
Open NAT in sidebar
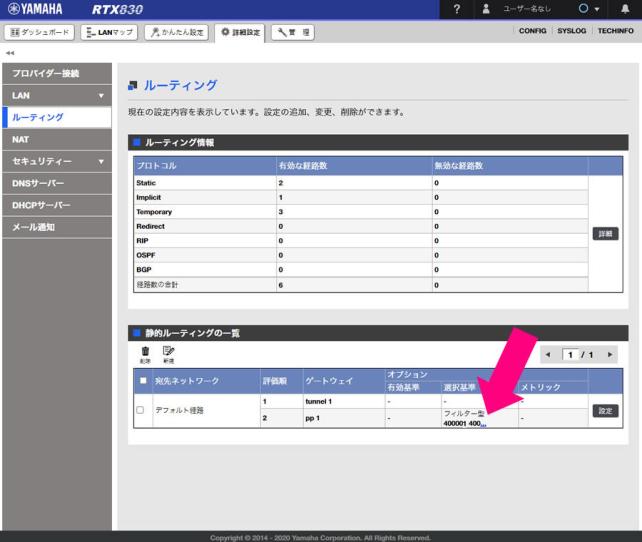pos(57,140)
